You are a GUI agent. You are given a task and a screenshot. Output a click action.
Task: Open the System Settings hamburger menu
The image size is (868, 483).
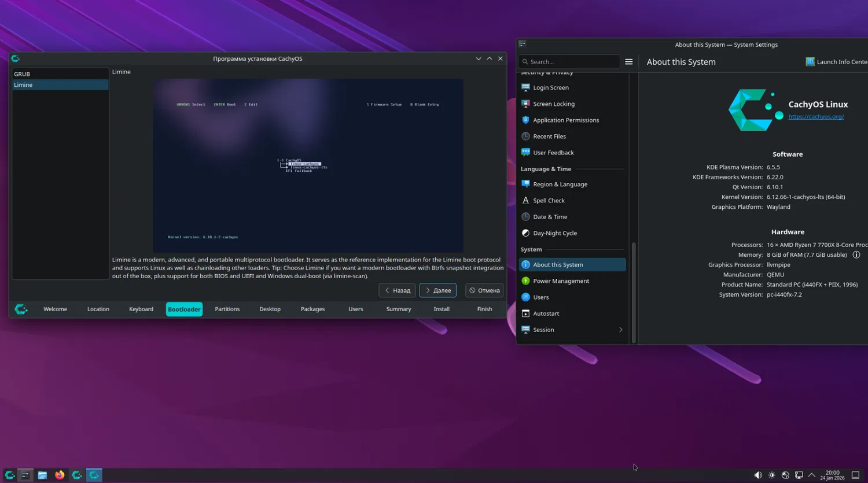[629, 62]
